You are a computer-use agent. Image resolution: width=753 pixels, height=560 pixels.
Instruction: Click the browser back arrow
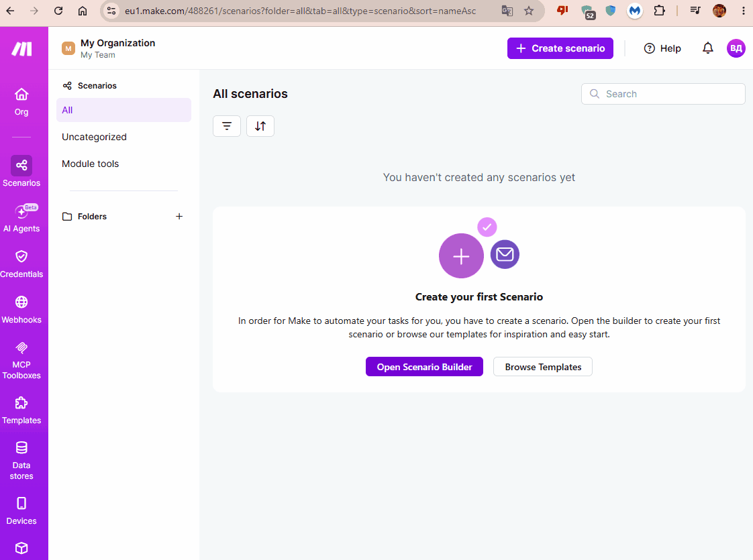click(x=10, y=11)
